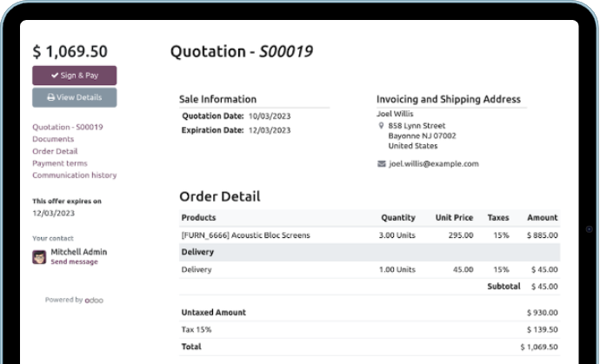
Task: Click the Odoo logo in Powered by
Action: pyautogui.click(x=94, y=300)
